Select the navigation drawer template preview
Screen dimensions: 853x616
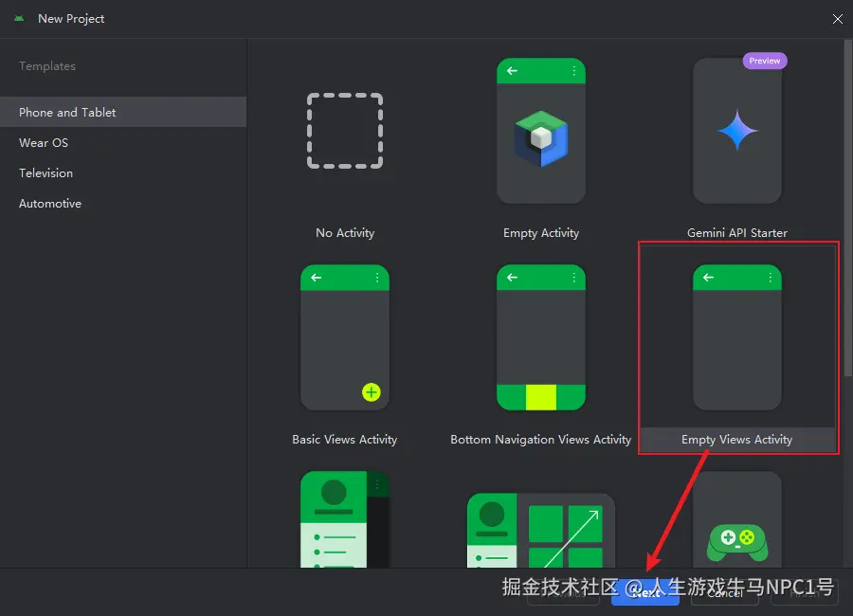tap(345, 519)
